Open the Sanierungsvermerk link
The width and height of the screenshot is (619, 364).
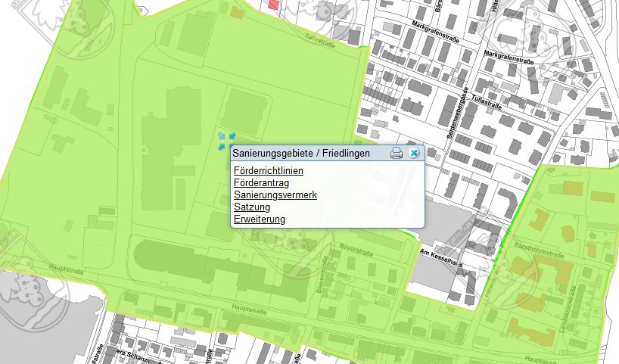(x=275, y=195)
